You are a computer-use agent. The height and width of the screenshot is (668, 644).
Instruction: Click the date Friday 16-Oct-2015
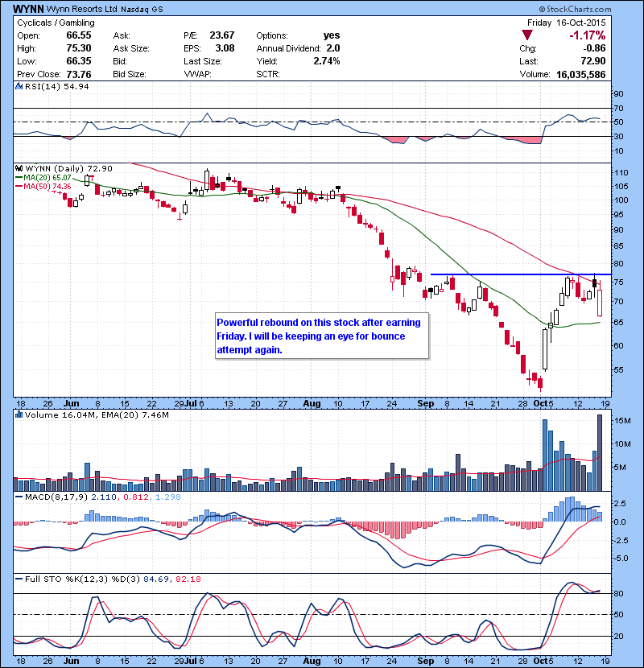pos(566,23)
